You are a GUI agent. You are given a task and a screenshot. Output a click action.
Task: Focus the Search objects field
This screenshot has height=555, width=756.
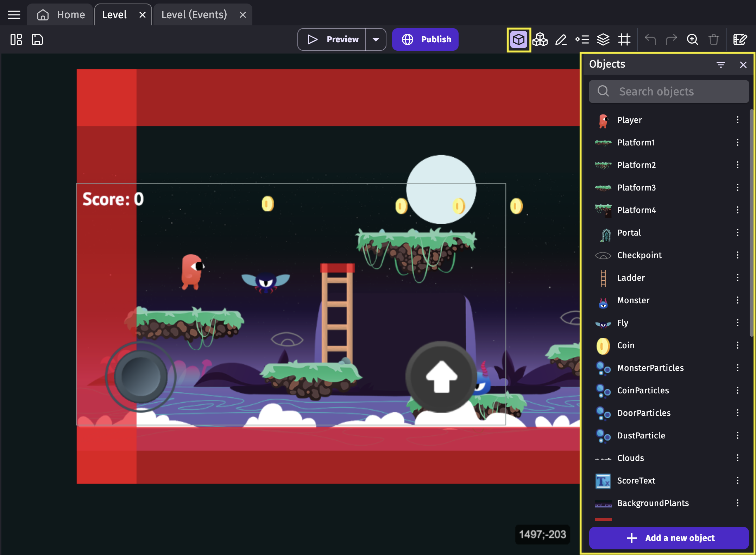(x=669, y=92)
